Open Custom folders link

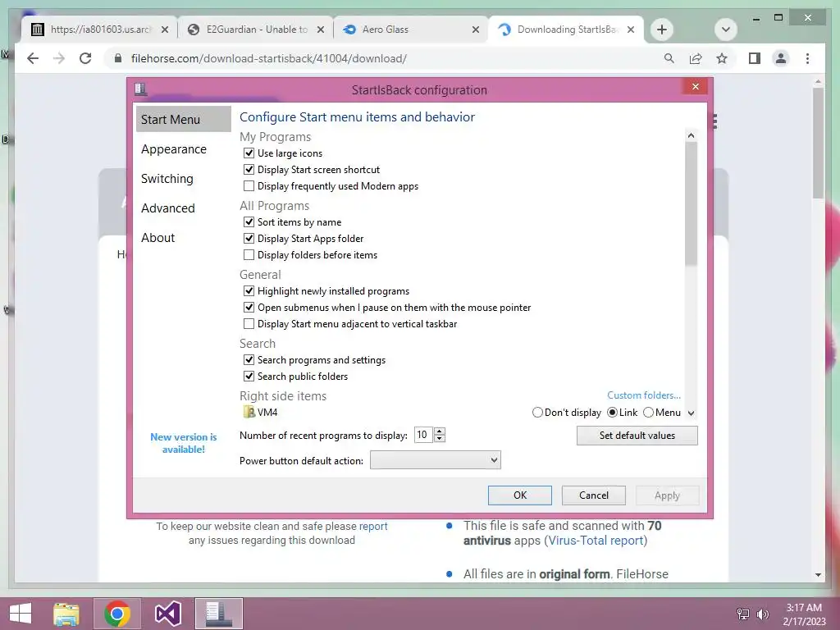click(644, 395)
